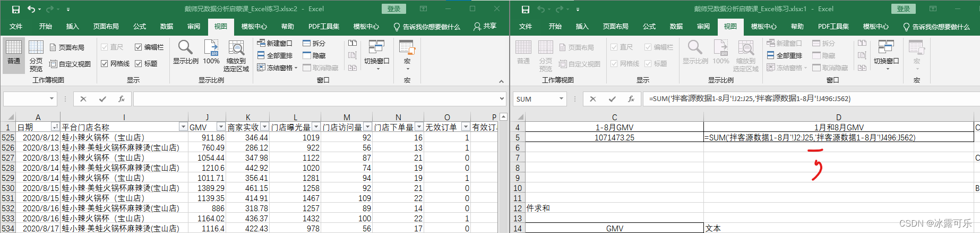Click Tell Me lightbulb search in xlsx:2
This screenshot has width=980, height=233.
427,27
